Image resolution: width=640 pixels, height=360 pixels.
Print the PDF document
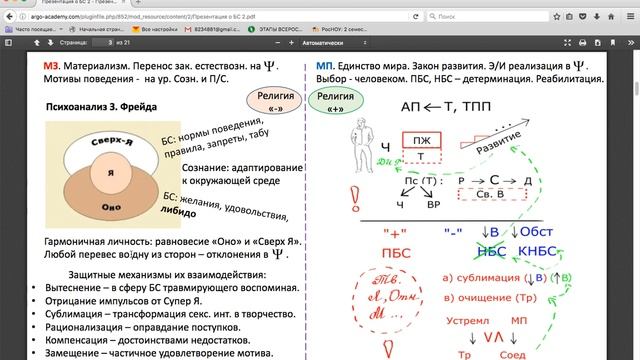point(582,42)
